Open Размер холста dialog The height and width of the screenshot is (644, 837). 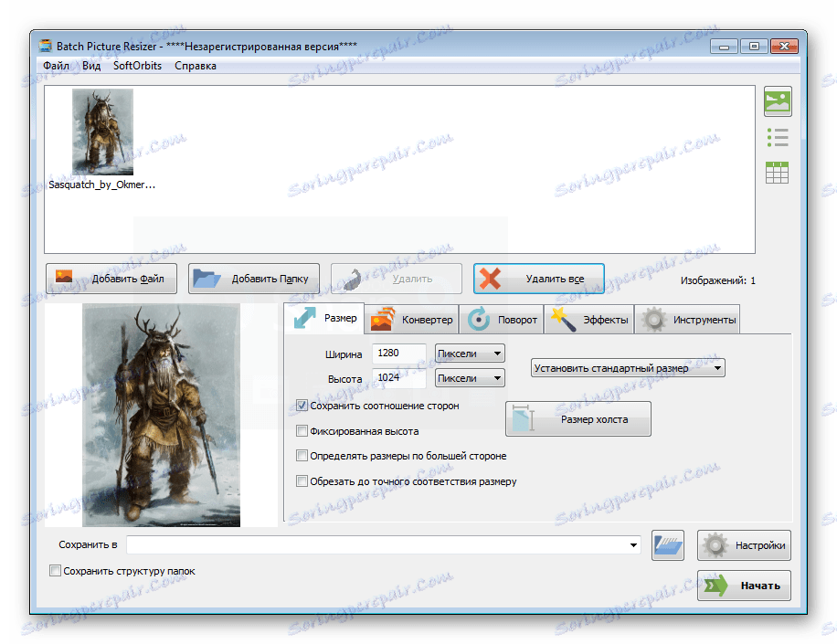(x=578, y=419)
